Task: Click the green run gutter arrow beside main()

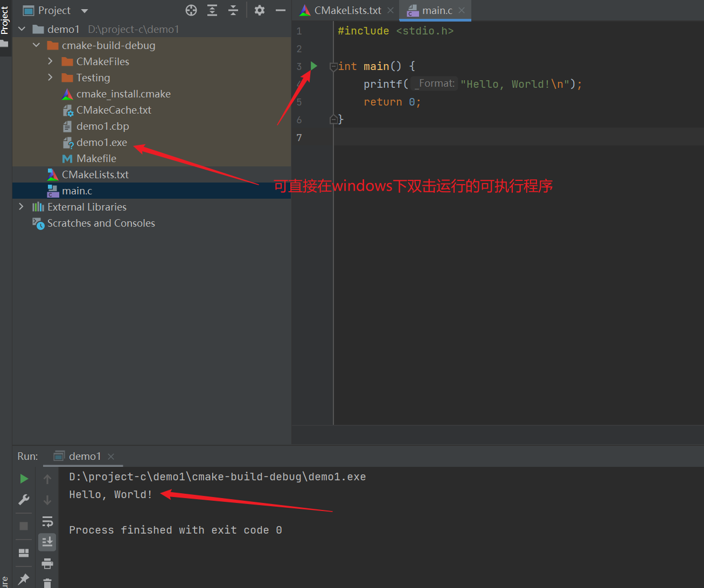Action: pyautogui.click(x=314, y=66)
